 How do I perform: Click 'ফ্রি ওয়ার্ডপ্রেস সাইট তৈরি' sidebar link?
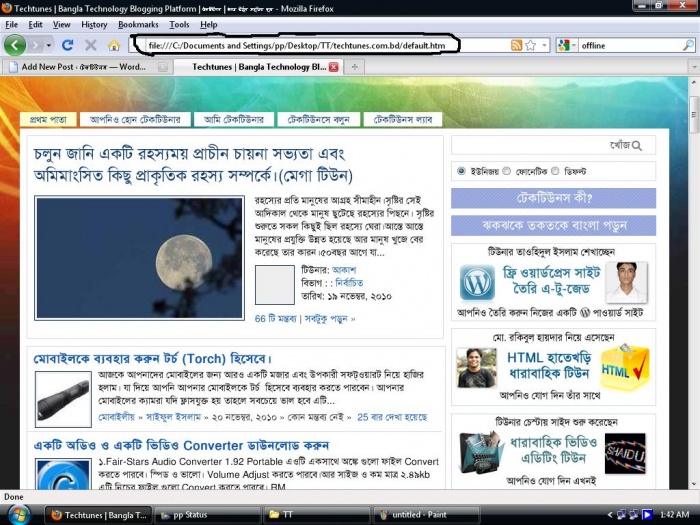[551, 280]
